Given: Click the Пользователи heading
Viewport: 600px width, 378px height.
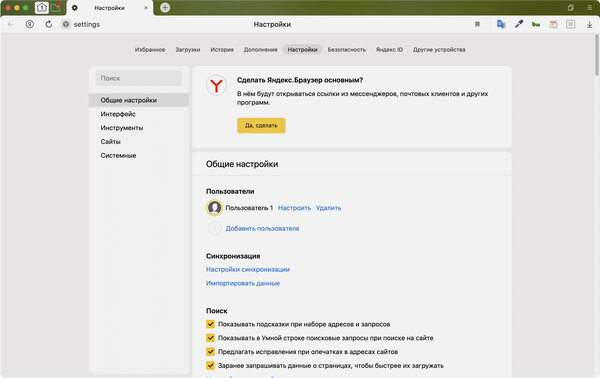Looking at the screenshot, I should pos(230,191).
